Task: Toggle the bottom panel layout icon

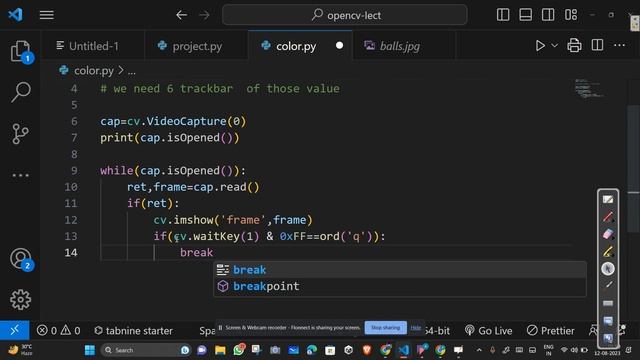Action: click(525, 15)
